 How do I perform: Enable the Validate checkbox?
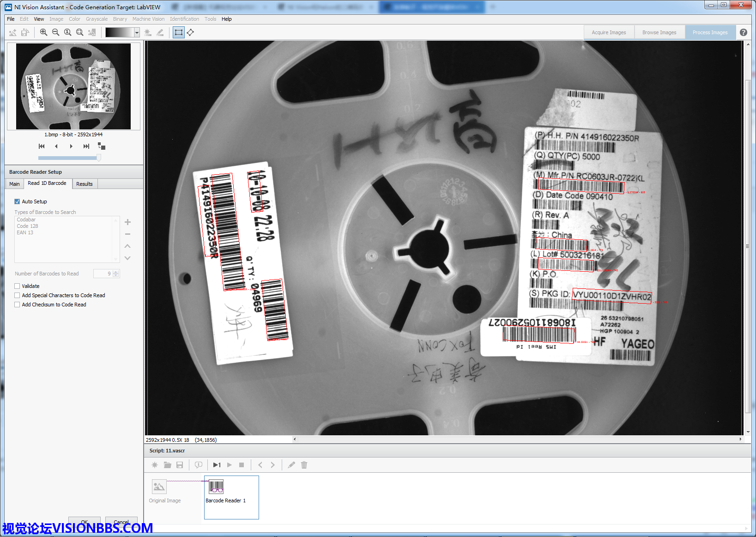coord(17,286)
